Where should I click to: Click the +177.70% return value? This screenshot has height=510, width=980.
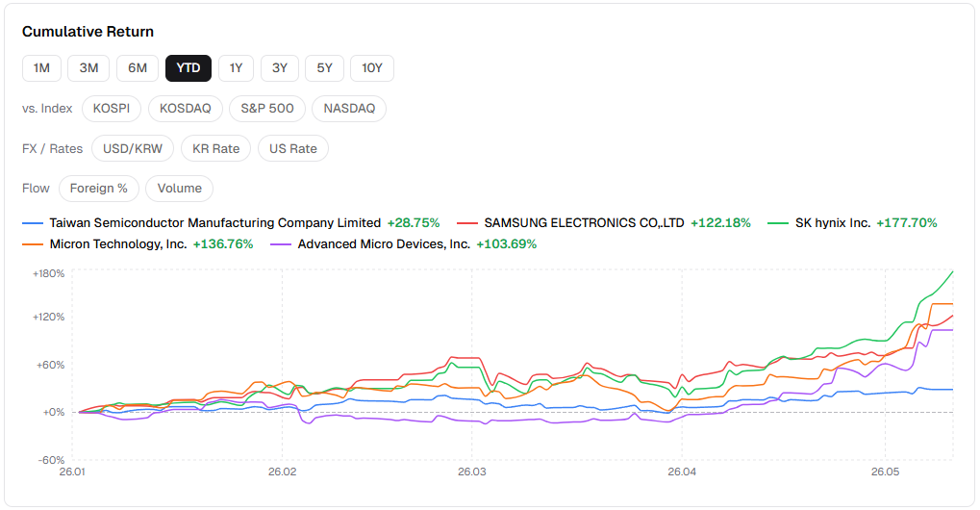pyautogui.click(x=907, y=223)
